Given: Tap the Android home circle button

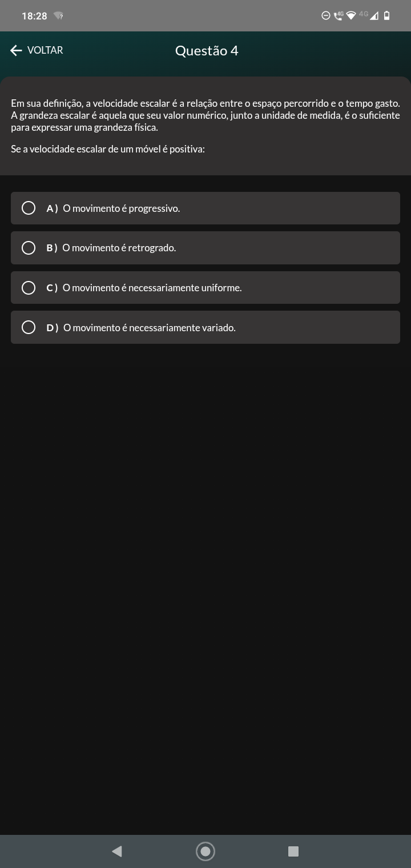Looking at the screenshot, I should (205, 851).
